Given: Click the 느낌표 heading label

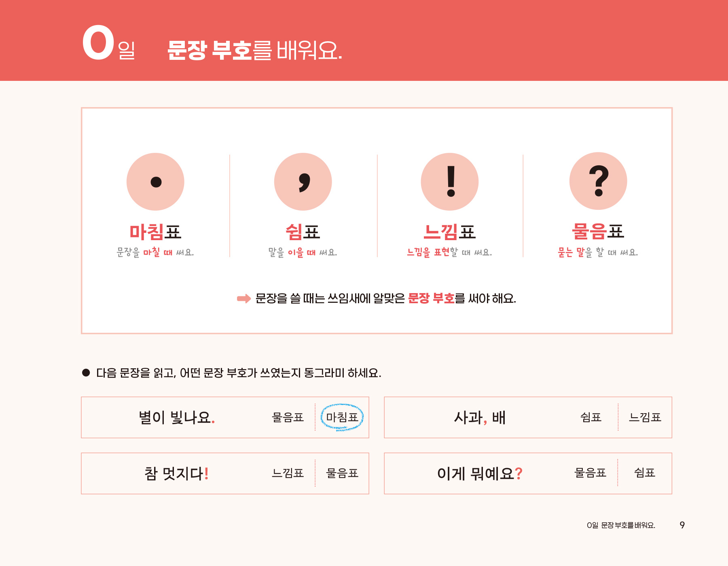Looking at the screenshot, I should (x=450, y=232).
